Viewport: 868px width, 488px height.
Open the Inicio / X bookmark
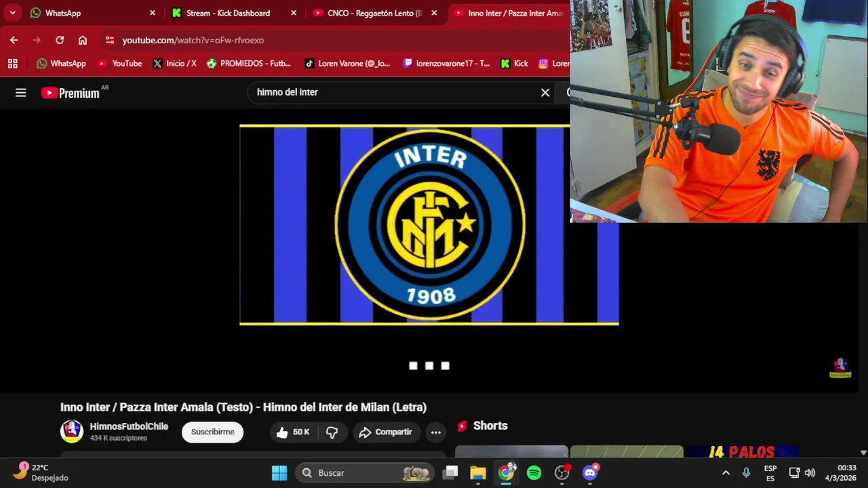click(x=174, y=63)
